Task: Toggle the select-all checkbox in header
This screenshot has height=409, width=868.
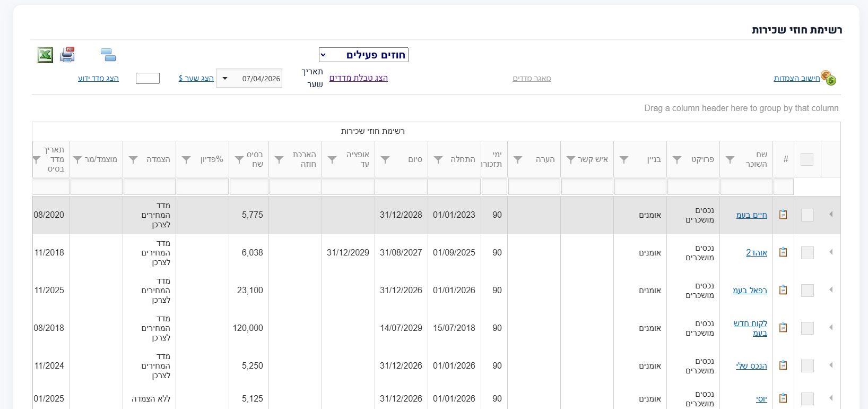Action: coord(807,159)
